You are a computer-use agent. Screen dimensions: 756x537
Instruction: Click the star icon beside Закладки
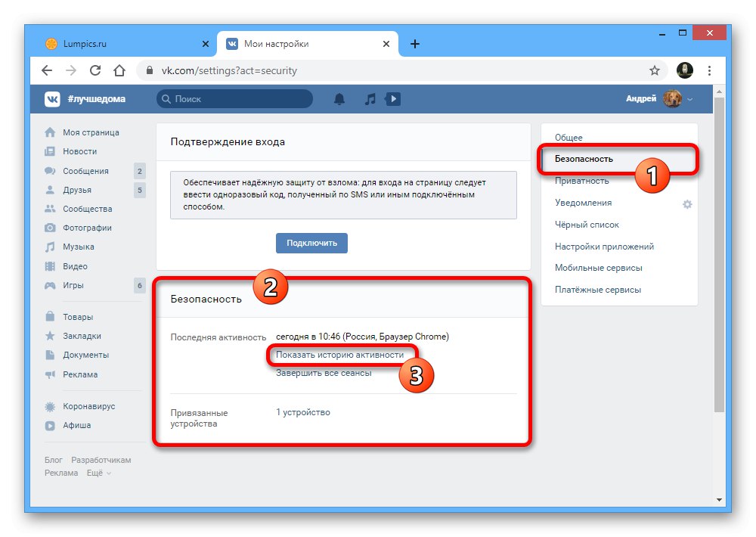(50, 336)
